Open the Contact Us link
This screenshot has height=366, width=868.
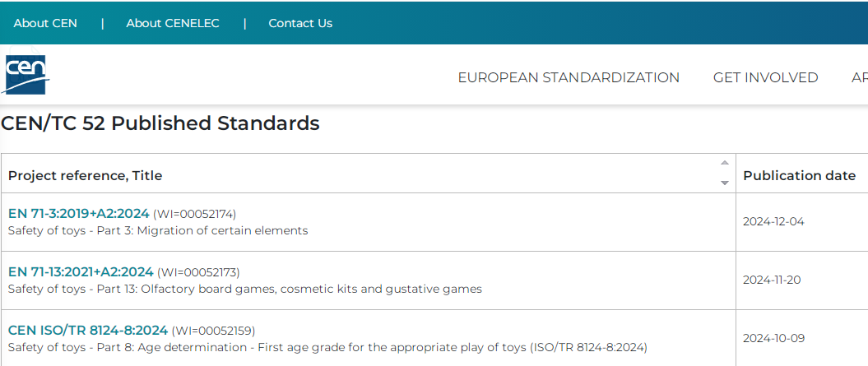coord(300,23)
